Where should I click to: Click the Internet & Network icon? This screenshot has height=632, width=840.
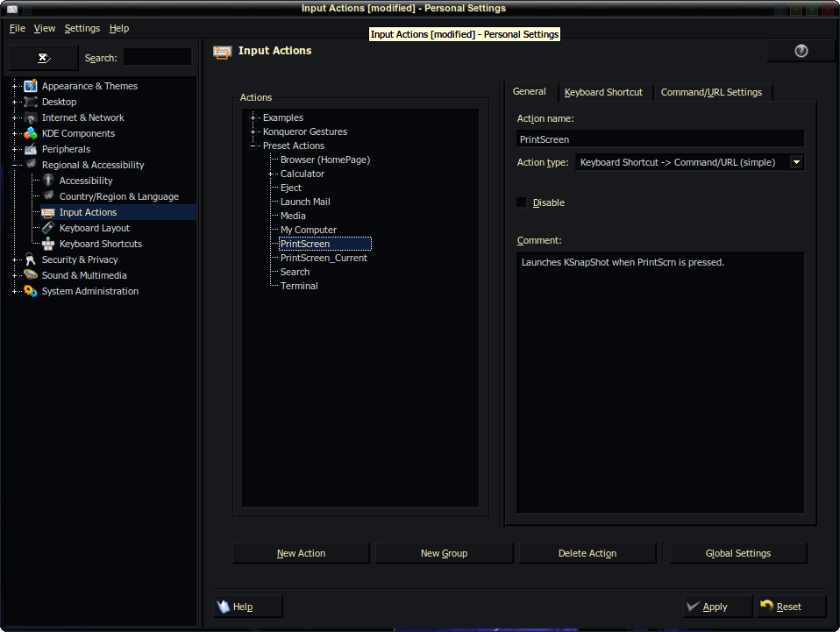click(31, 117)
